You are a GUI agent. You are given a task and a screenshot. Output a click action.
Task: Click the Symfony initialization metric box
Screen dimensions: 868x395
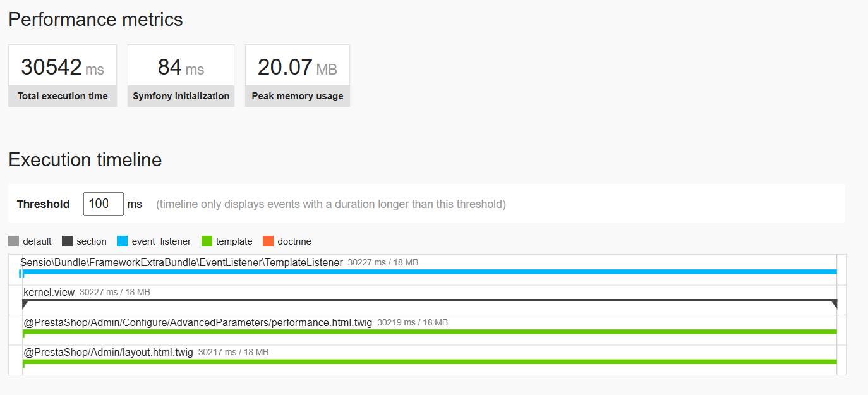tap(181, 75)
